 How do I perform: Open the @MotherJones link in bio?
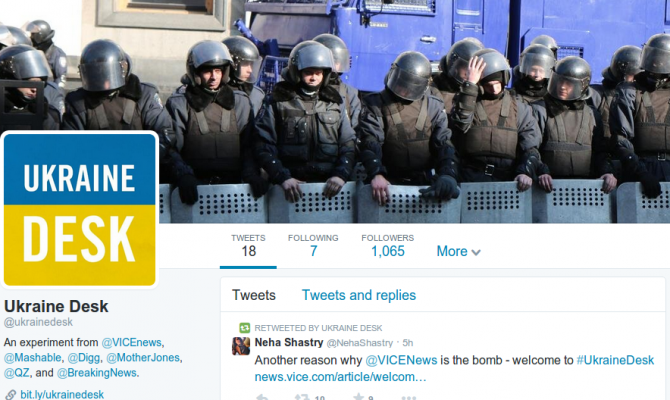(143, 358)
